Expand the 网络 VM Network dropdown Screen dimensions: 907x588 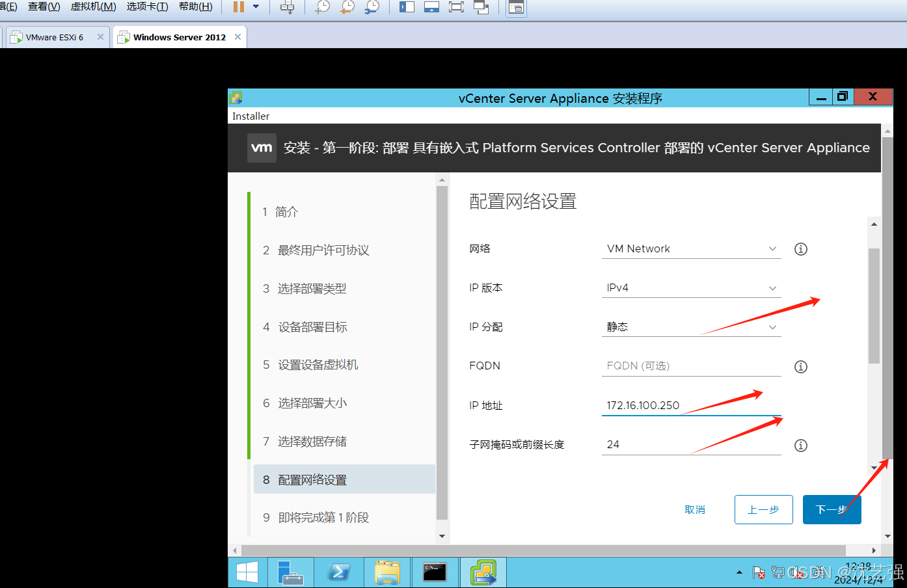pyautogui.click(x=691, y=248)
